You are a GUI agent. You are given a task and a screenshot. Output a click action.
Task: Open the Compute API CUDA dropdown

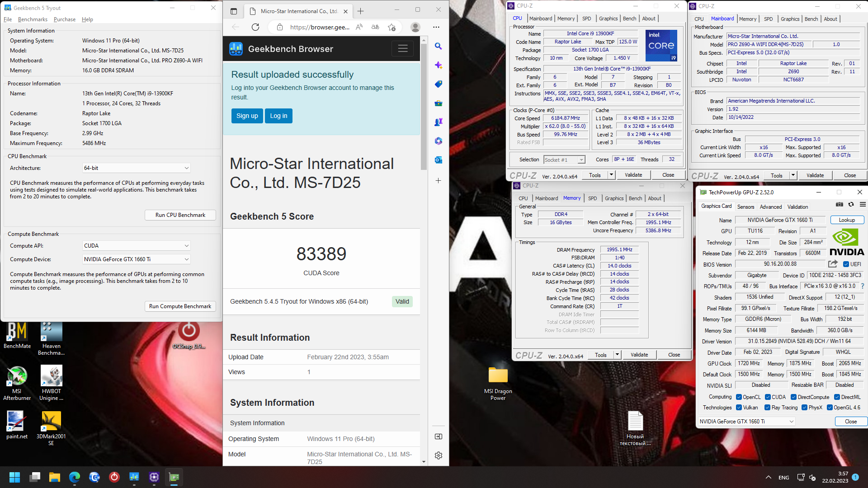tap(136, 246)
